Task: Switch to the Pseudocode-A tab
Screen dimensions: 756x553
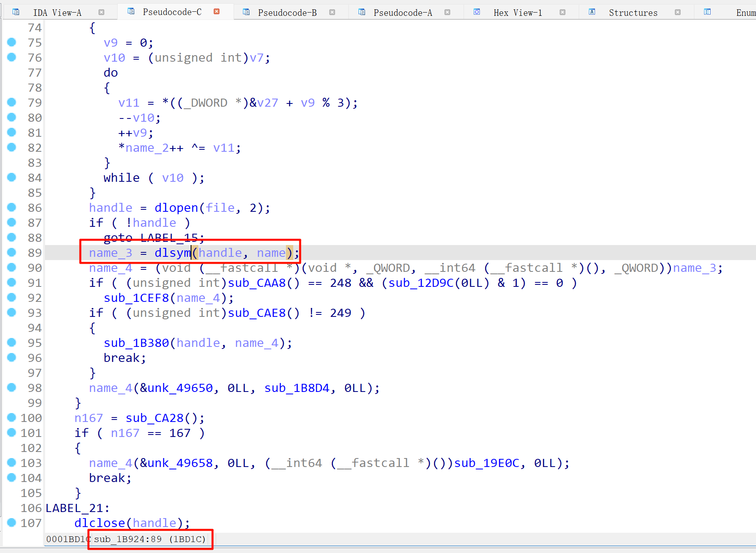Action: pyautogui.click(x=402, y=13)
